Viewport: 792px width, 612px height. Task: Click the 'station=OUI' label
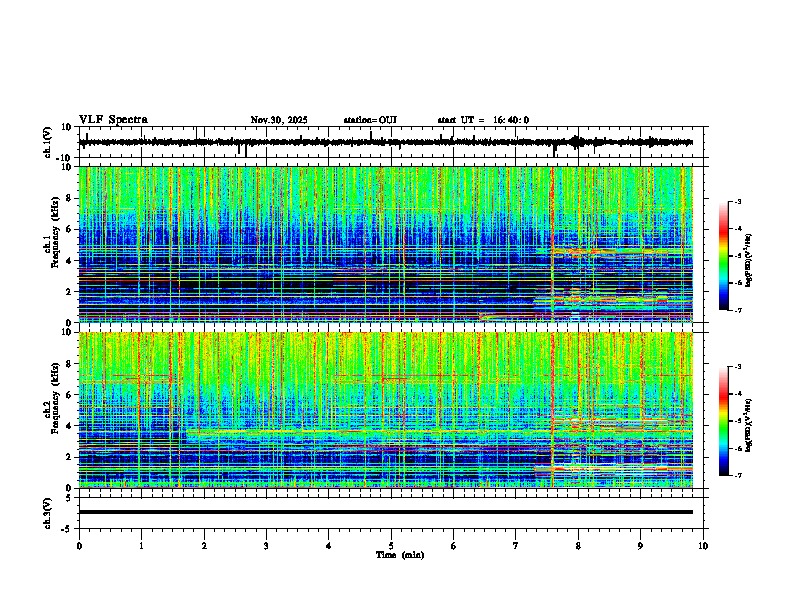370,120
